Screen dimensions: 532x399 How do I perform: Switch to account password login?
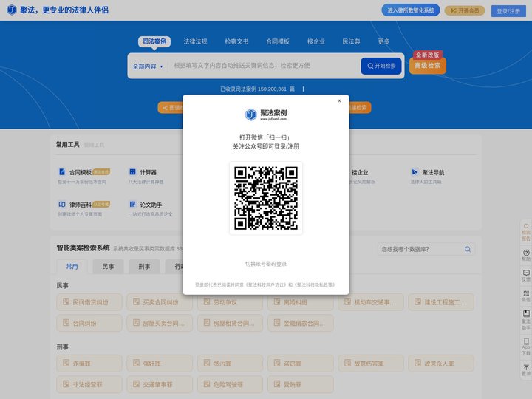pyautogui.click(x=266, y=264)
